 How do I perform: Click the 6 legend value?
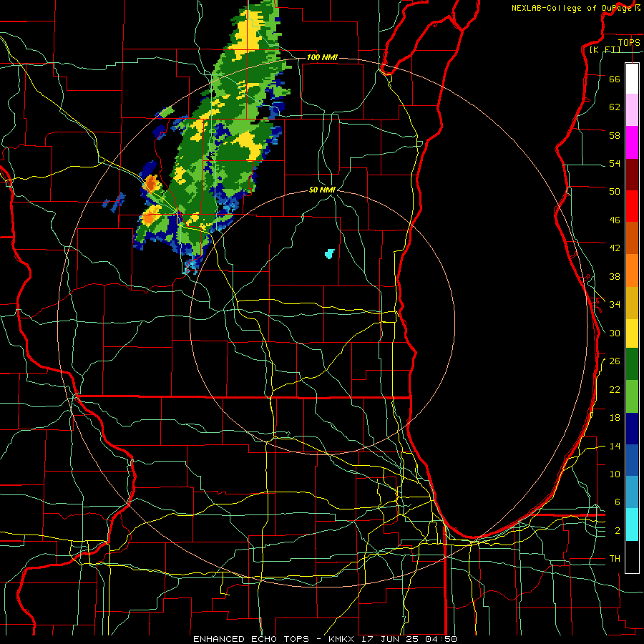coord(617,502)
